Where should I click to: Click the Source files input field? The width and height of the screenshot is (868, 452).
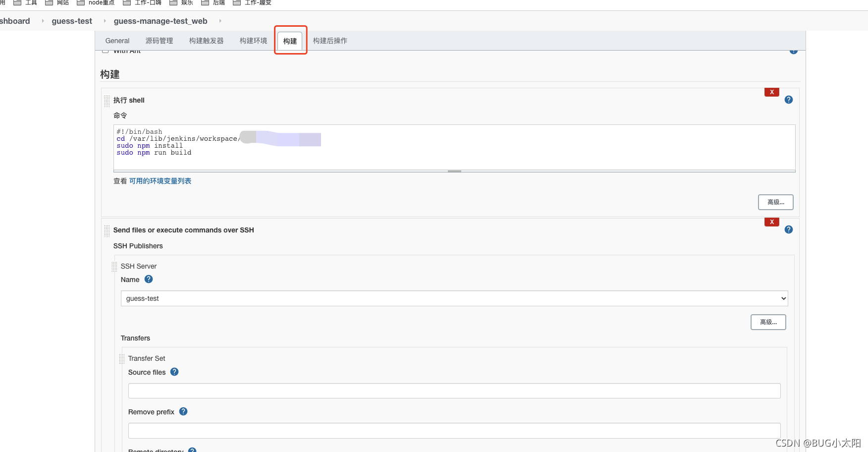point(454,391)
